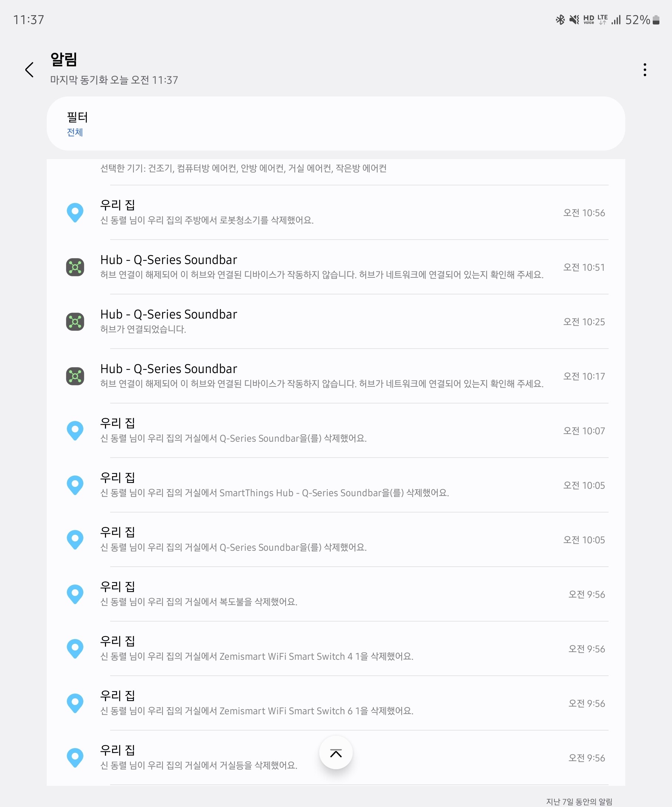Tap hub icon on 10:17 Soundbar alert

click(75, 376)
